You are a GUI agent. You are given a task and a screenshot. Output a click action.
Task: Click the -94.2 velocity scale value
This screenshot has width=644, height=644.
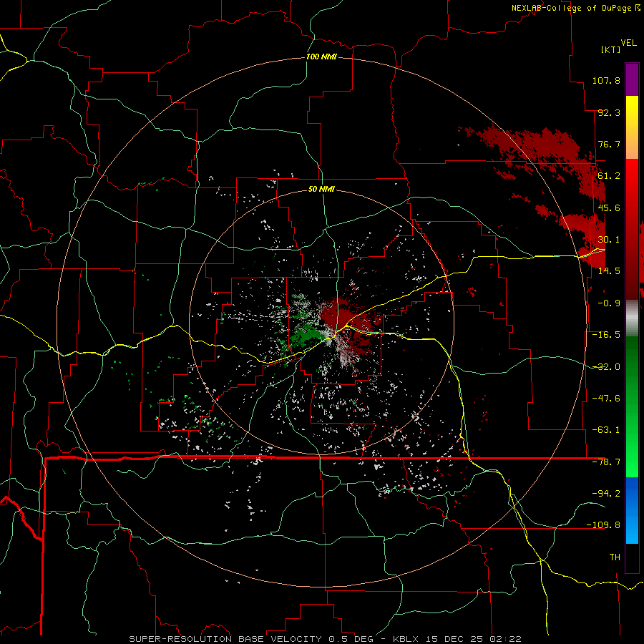tap(606, 494)
